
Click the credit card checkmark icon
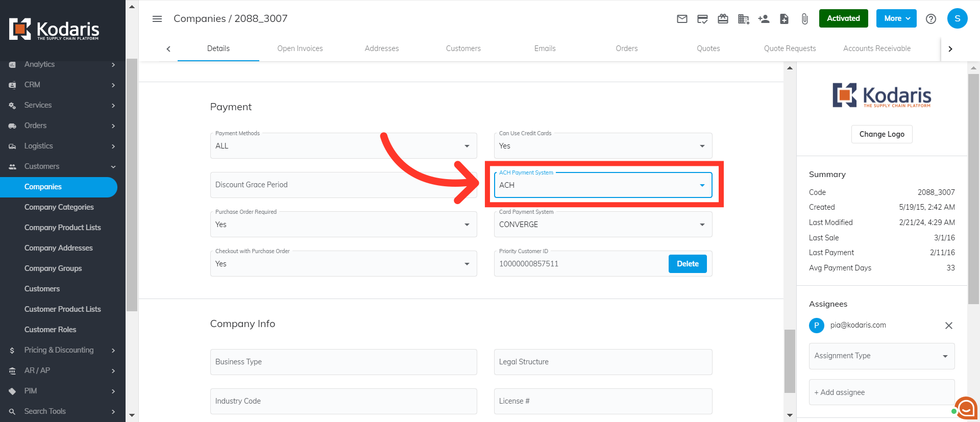(702, 19)
